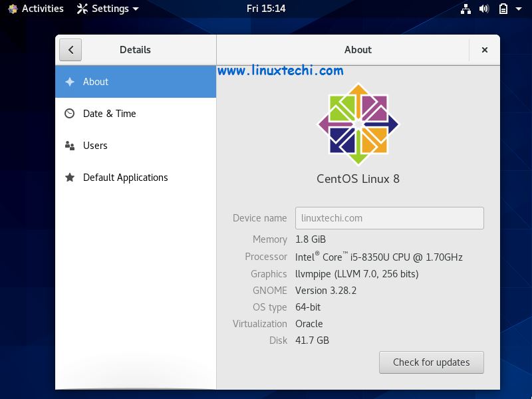The height and width of the screenshot is (399, 532).
Task: Click the compass icon beside About
Action: point(68,82)
